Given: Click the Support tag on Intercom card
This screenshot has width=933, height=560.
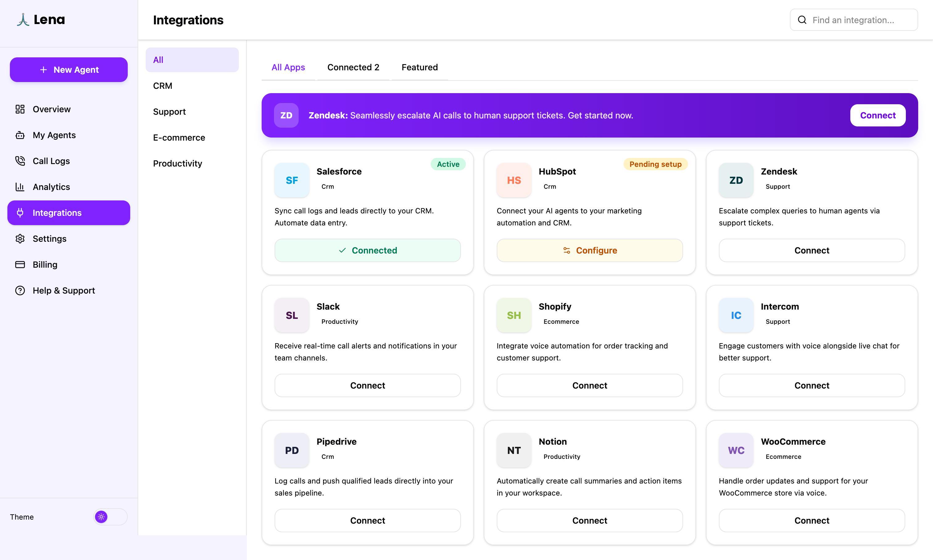Looking at the screenshot, I should (x=777, y=322).
